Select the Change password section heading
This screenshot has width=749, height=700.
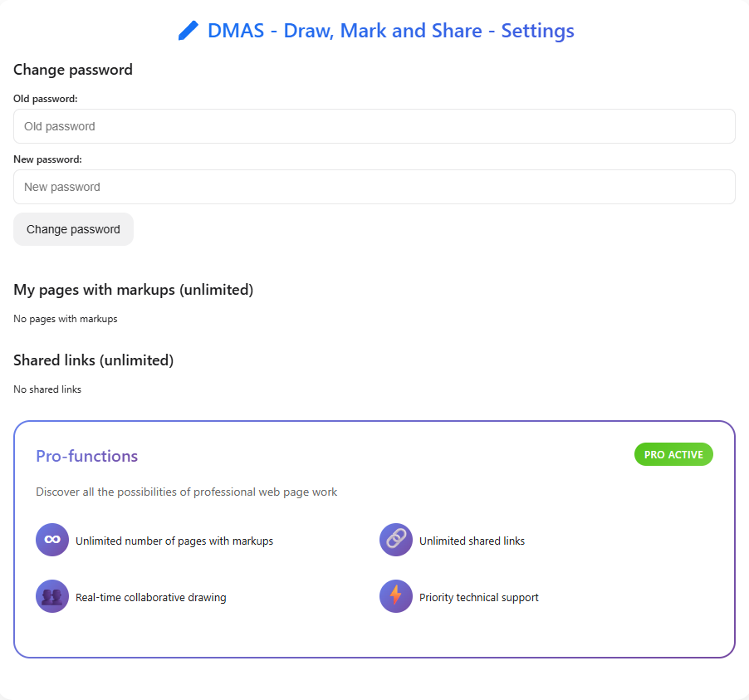coord(72,70)
